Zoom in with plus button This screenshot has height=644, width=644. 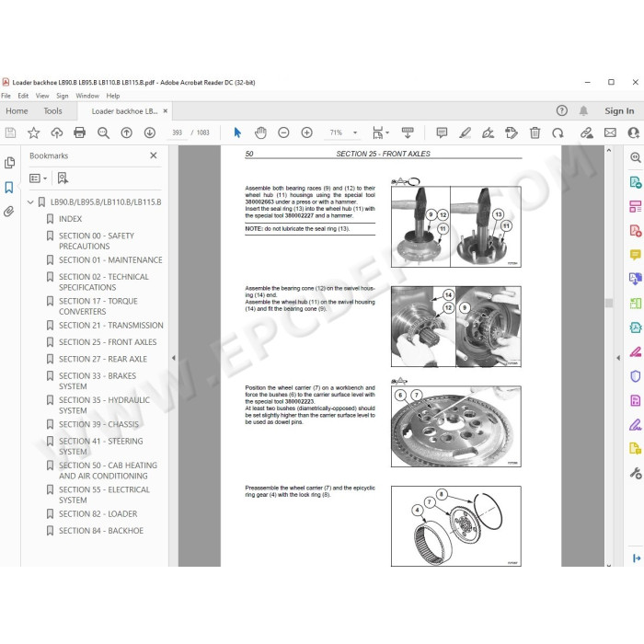(306, 132)
